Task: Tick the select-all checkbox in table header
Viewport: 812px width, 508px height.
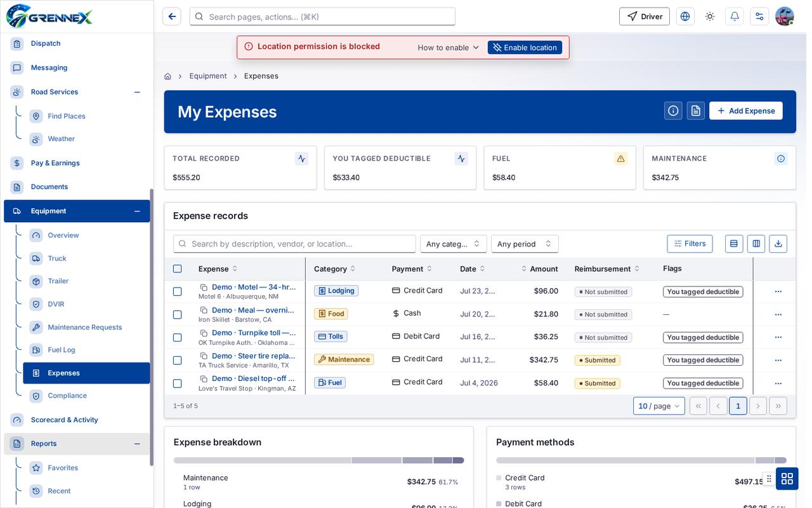Action: 178,269
